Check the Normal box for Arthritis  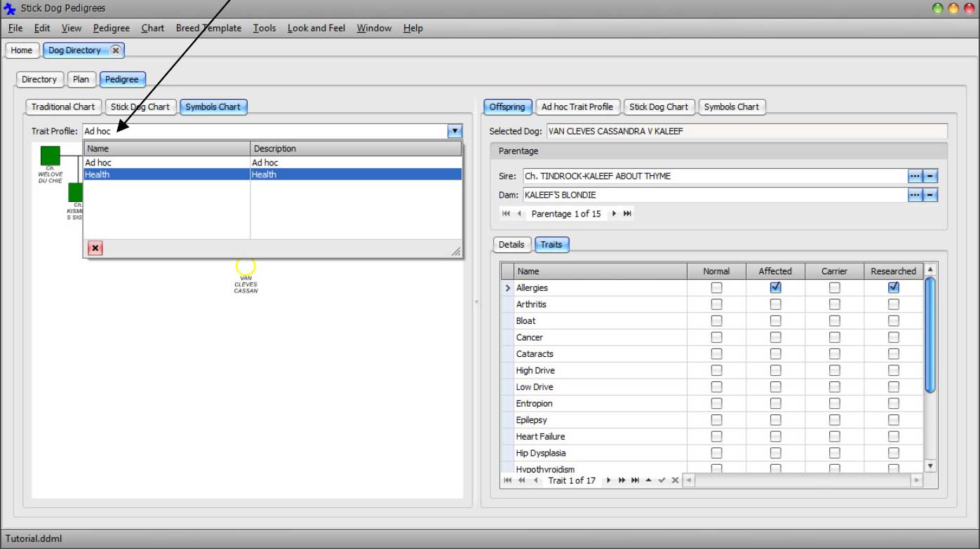(x=716, y=304)
